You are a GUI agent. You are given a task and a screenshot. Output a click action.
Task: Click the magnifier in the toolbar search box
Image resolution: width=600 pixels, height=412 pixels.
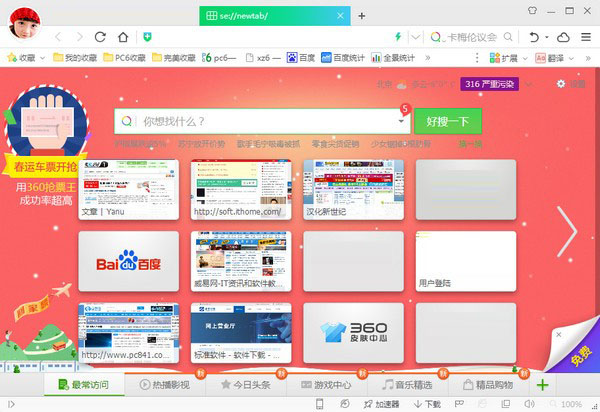pyautogui.click(x=508, y=37)
